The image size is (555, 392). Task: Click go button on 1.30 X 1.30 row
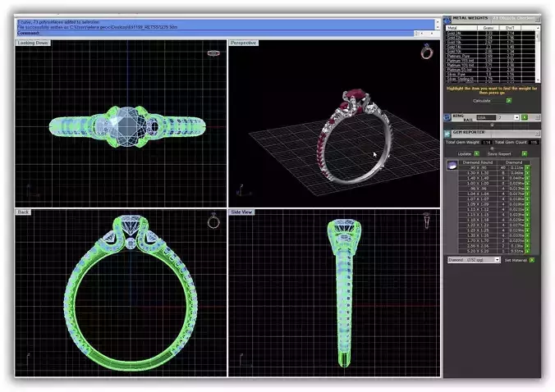click(x=527, y=173)
